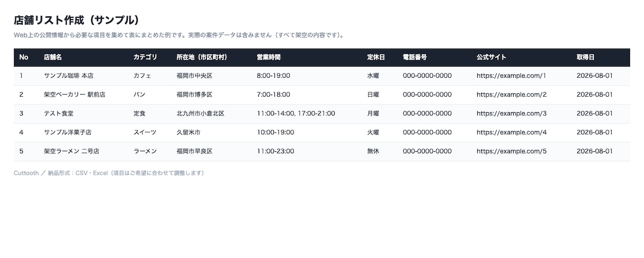Click the 取得日 column header
This screenshot has width=644, height=258.
click(585, 57)
